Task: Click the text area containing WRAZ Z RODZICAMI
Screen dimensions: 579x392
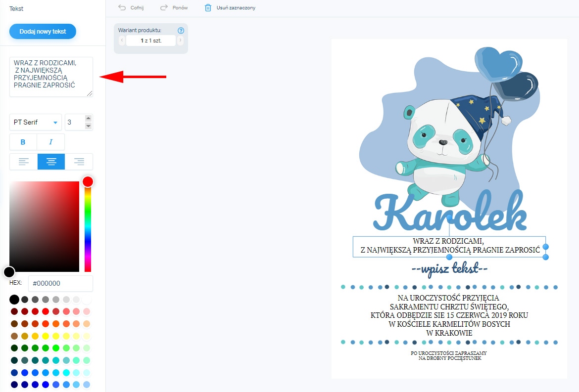Action: (x=51, y=77)
